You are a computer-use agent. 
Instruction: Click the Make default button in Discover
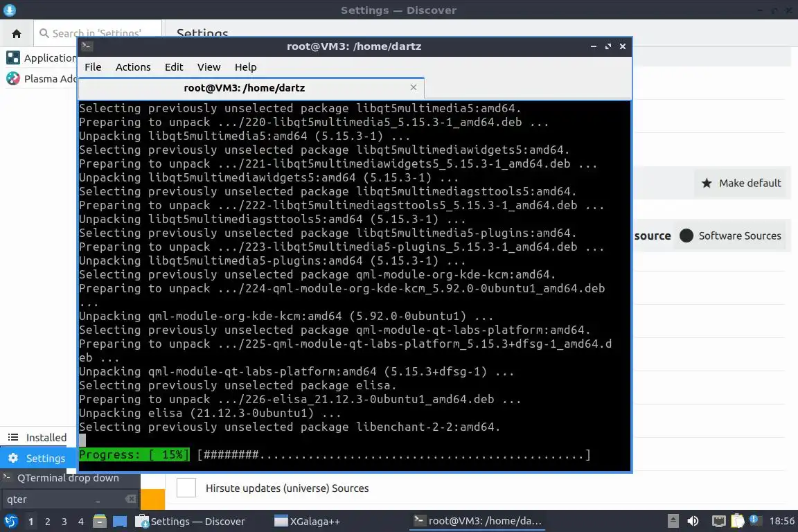pyautogui.click(x=743, y=184)
